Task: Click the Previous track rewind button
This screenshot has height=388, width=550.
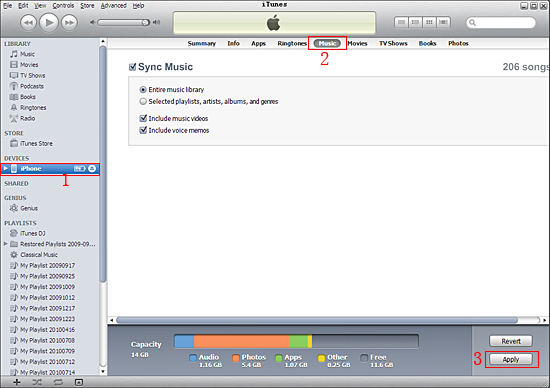Action: tap(28, 23)
